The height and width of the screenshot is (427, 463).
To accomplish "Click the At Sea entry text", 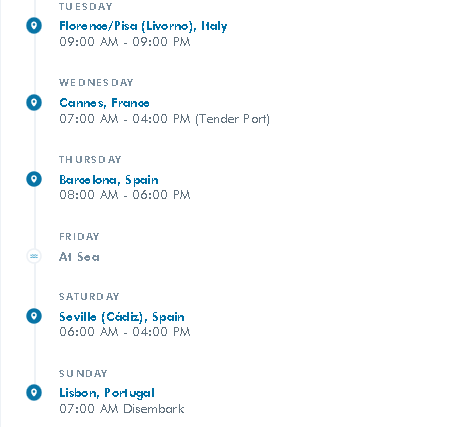I will 79,257.
